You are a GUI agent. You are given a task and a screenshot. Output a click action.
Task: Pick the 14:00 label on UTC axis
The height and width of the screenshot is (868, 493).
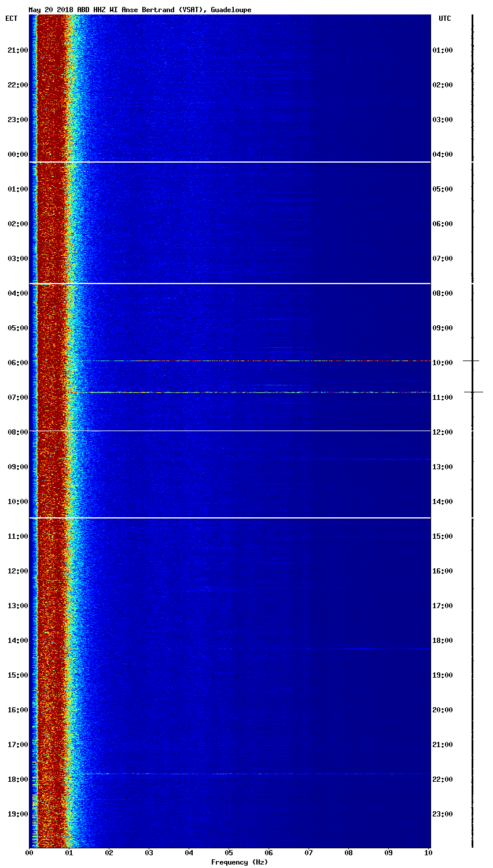pos(443,502)
